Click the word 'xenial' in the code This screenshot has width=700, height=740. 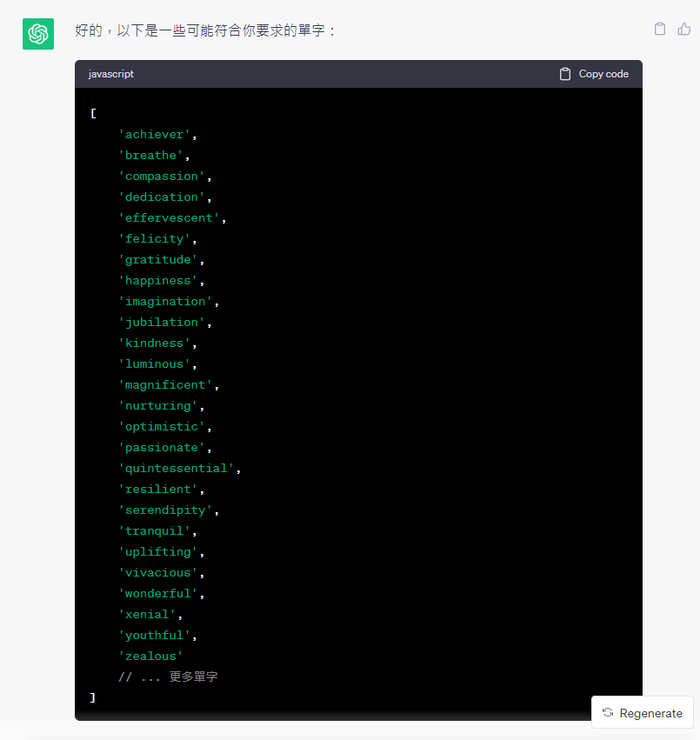tap(147, 615)
